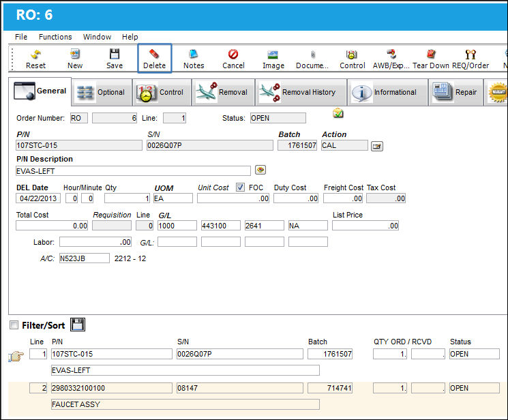Image resolution: width=508 pixels, height=420 pixels.
Task: Click the Qty input field
Action: (x=127, y=198)
